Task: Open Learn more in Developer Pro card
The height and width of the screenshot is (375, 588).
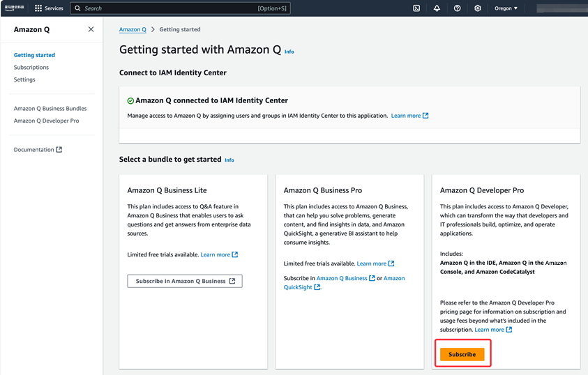Action: coord(493,330)
